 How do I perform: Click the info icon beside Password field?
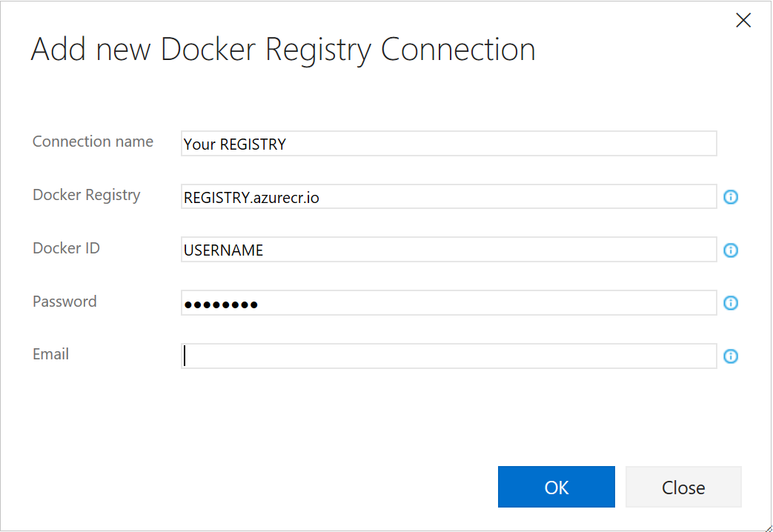[x=731, y=303]
